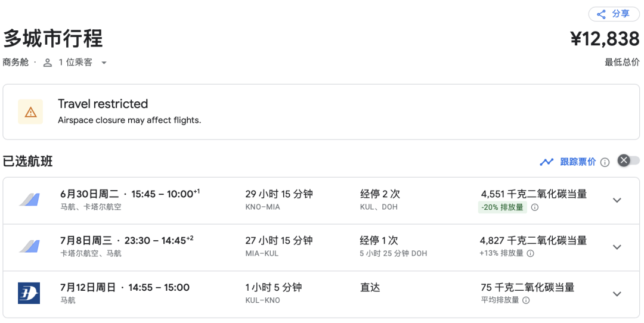Click info icon beside +13% 排放量
The width and height of the screenshot is (644, 323).
tap(530, 253)
